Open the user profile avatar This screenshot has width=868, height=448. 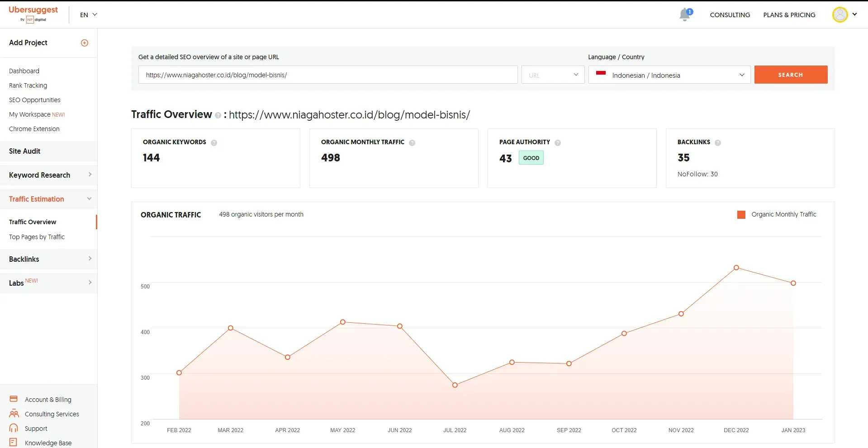tap(840, 15)
